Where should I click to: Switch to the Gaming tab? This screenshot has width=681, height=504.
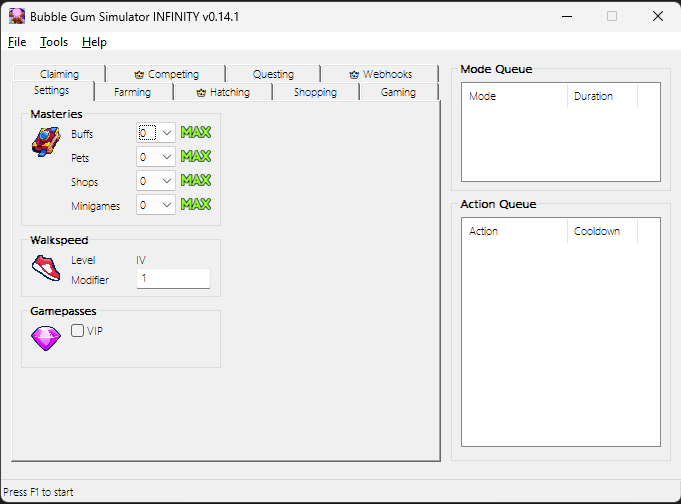click(x=398, y=92)
